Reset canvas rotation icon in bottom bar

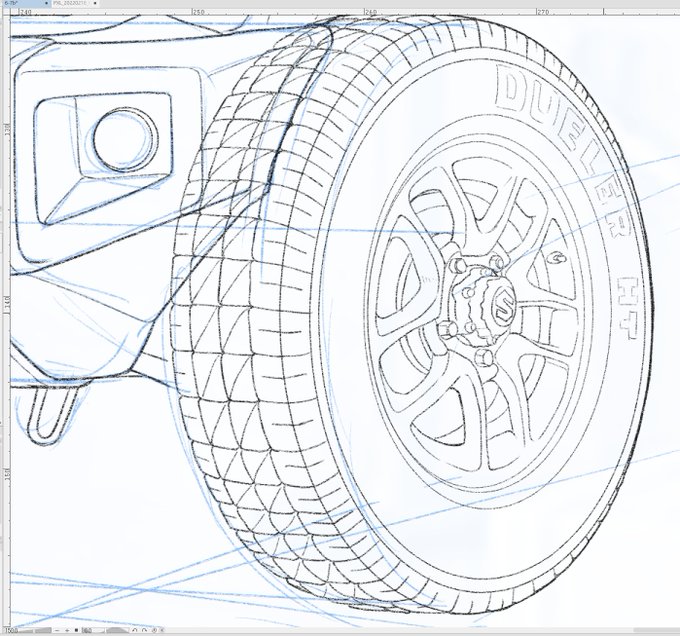click(x=154, y=630)
